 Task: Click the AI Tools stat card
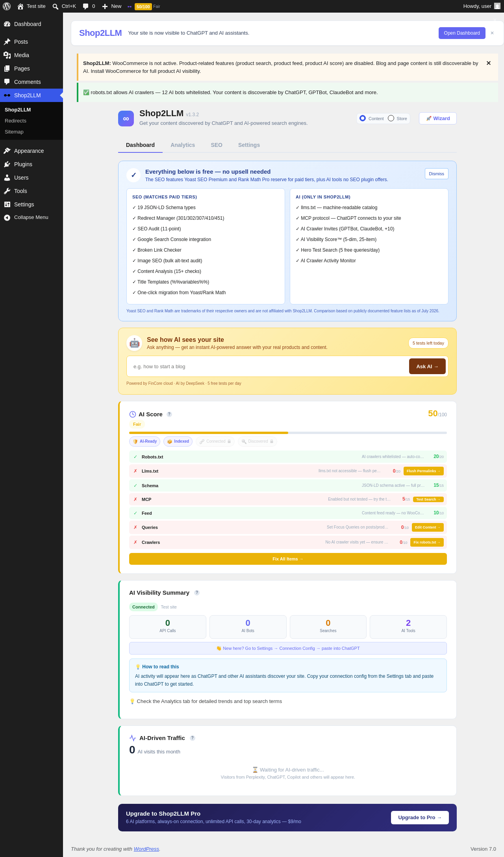click(x=408, y=627)
